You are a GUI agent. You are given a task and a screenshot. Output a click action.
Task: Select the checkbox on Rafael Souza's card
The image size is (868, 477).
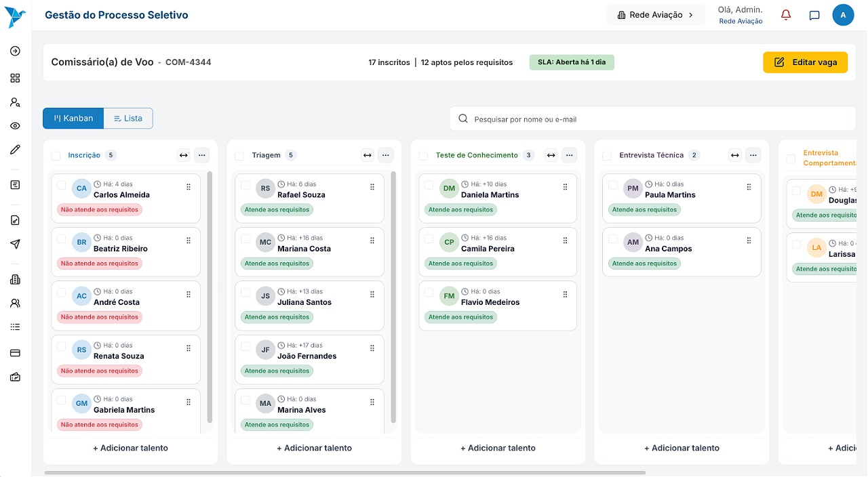[245, 184]
